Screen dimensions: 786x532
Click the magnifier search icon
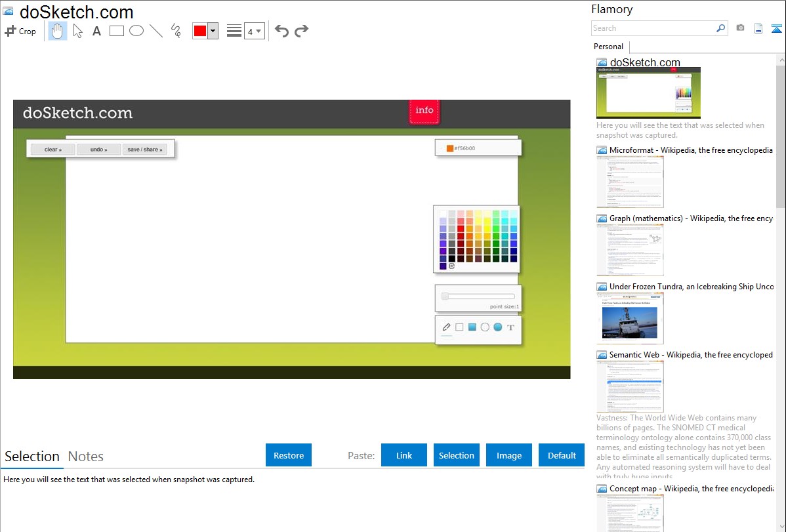[x=721, y=28]
